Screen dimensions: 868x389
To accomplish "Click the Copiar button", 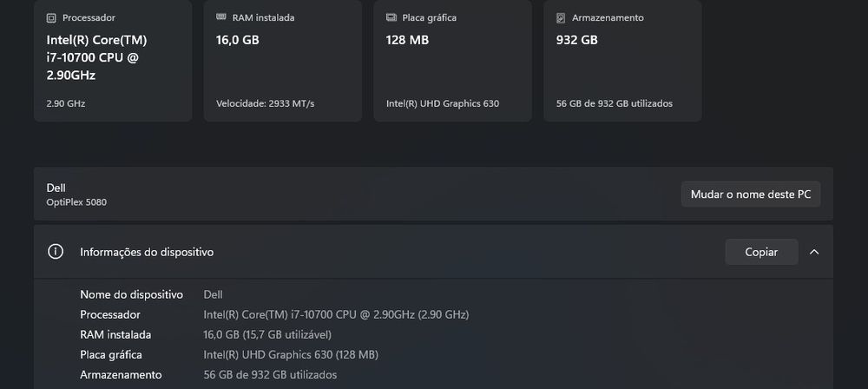I will (761, 252).
